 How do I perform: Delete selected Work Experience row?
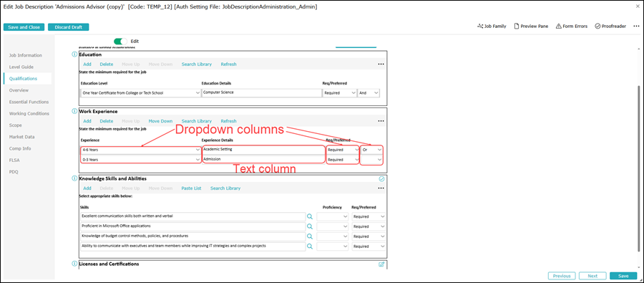(107, 121)
